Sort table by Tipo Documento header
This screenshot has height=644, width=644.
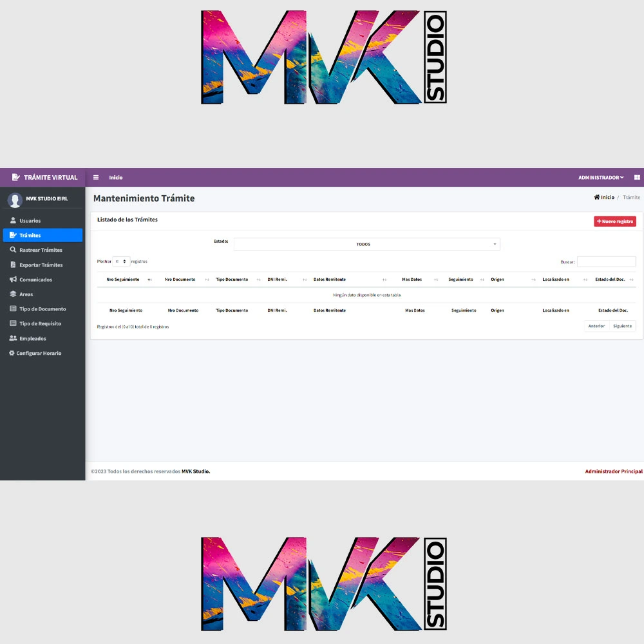click(x=232, y=279)
